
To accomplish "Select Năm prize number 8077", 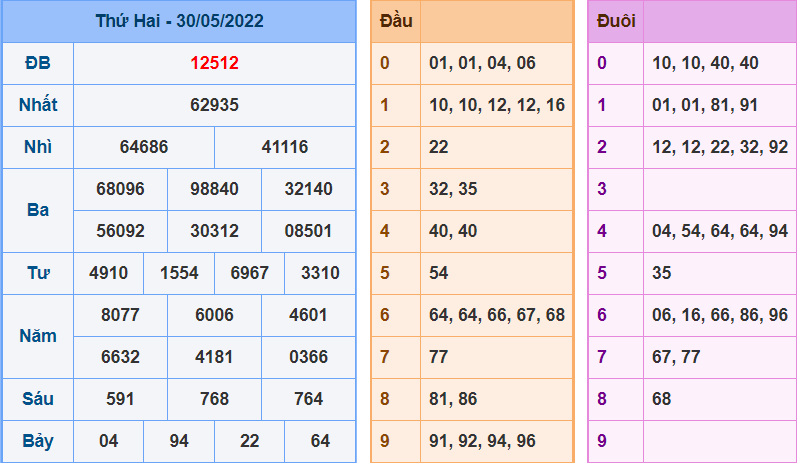I will pos(120,315).
